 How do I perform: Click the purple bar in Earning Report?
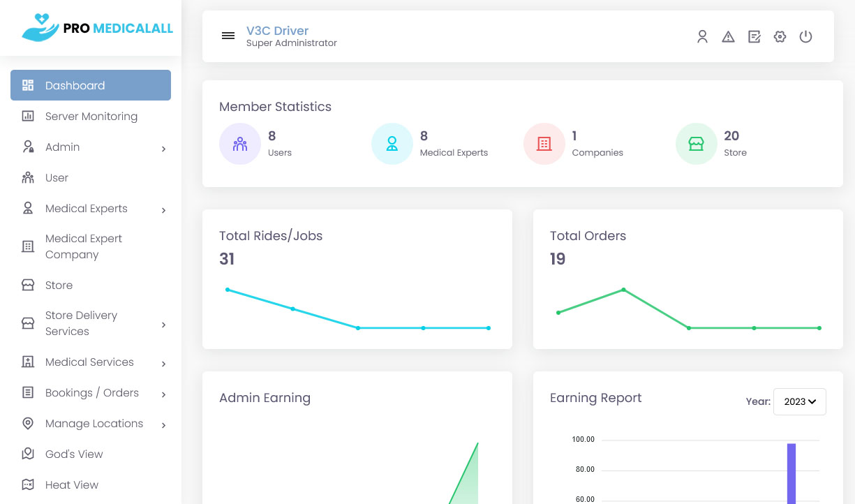coord(791,473)
